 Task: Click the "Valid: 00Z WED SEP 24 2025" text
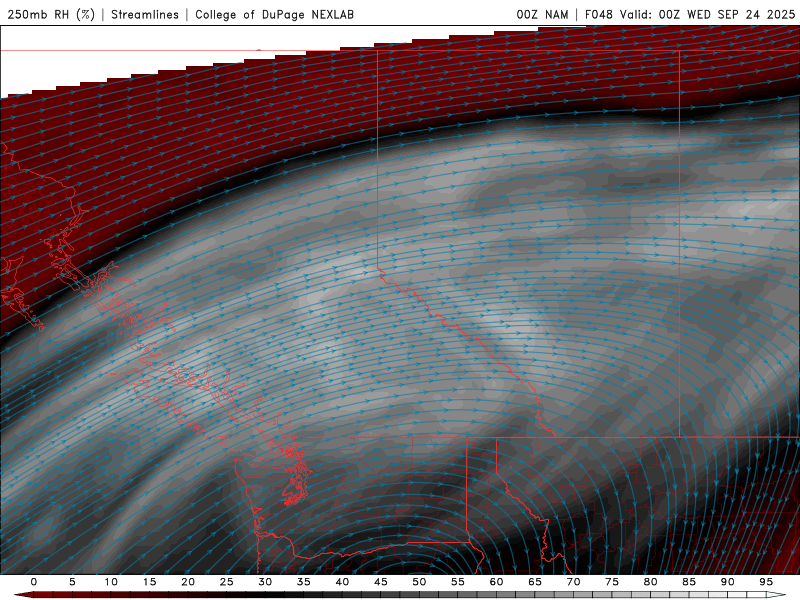(x=707, y=14)
